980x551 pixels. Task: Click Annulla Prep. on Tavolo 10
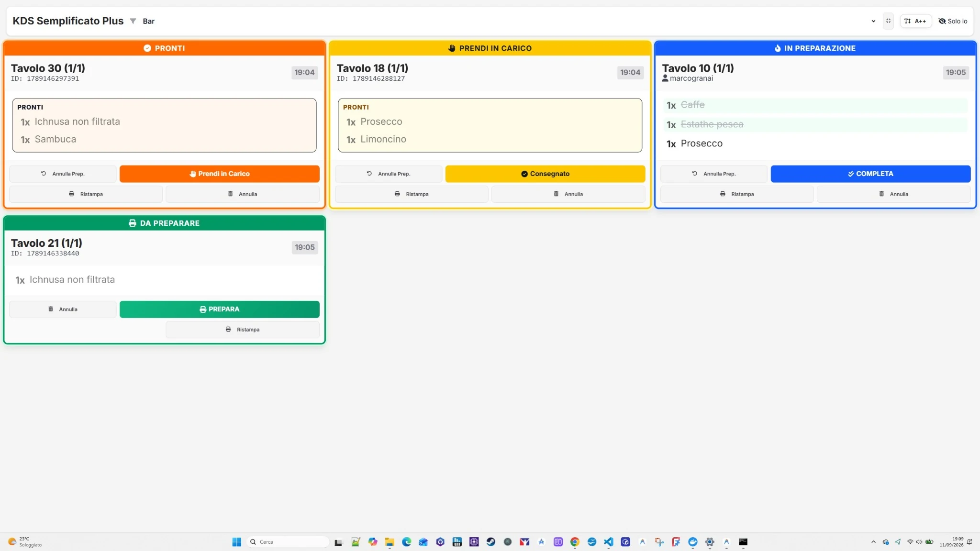point(714,174)
